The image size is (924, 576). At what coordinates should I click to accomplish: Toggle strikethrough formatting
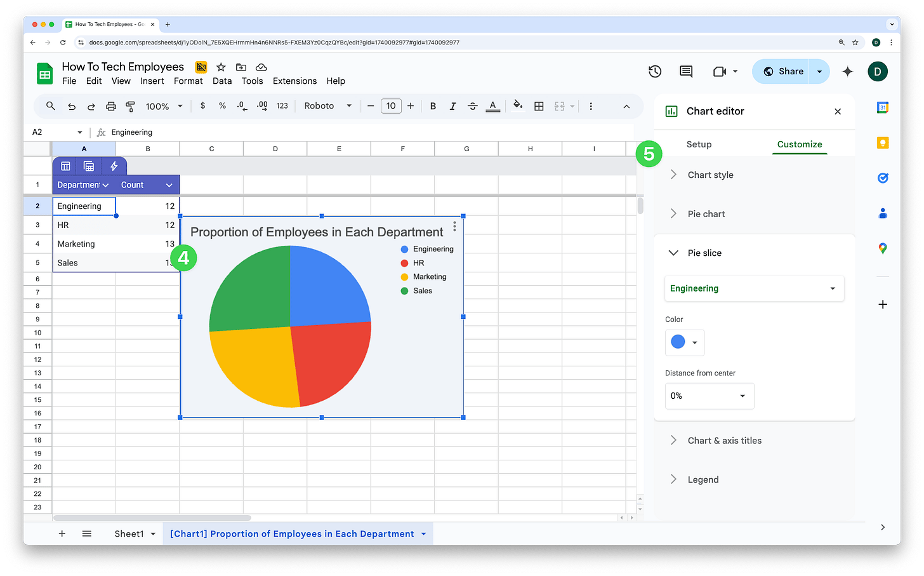tap(472, 106)
